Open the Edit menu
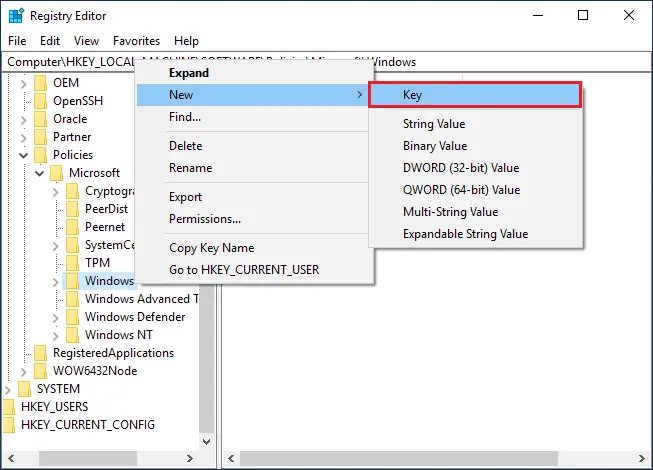Screen dimensions: 653x470 click(50, 41)
